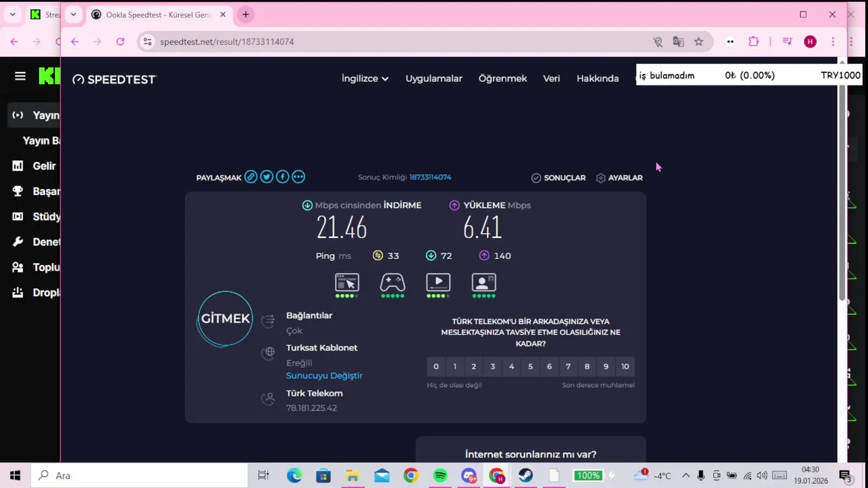Start a new test with GİTMEK button
The width and height of the screenshot is (868, 488).
click(226, 319)
